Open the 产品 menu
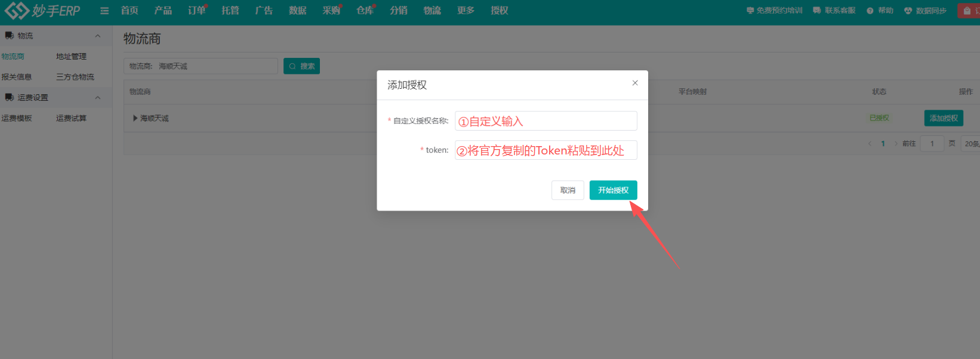980x359 pixels. [163, 11]
